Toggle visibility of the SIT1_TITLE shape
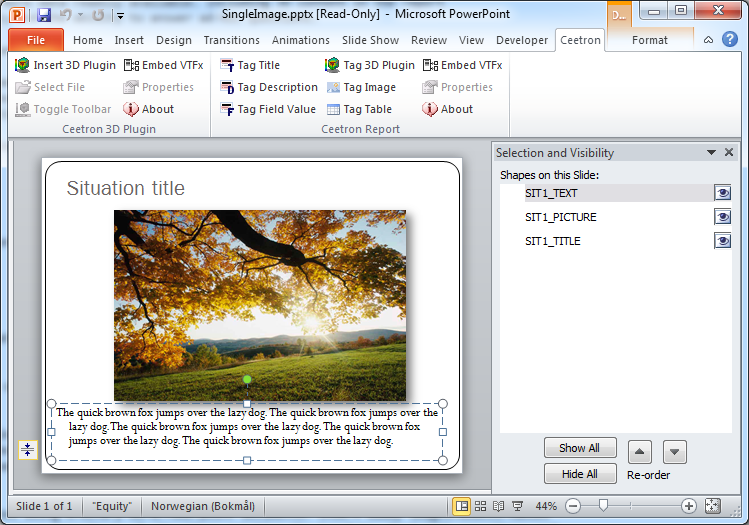Screen dimensions: 749x525 722,241
